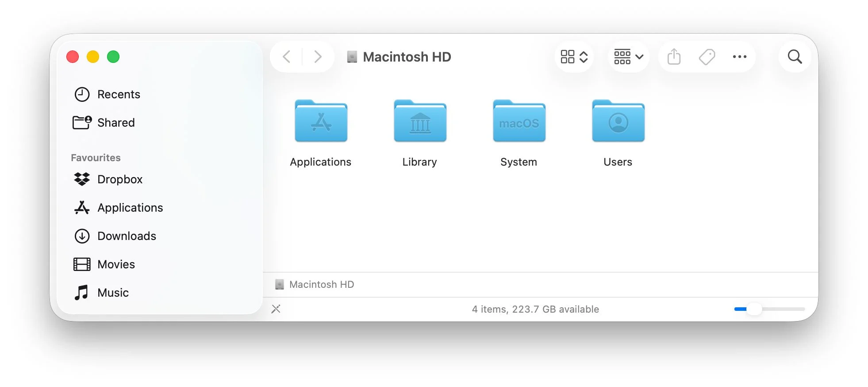Open the group-by options dropdown

[x=628, y=57]
